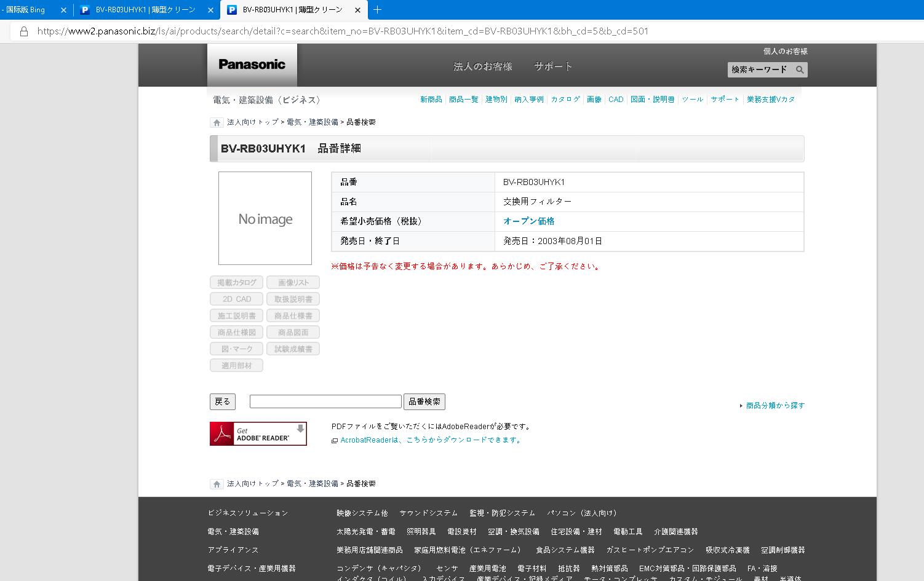Open 新商品 navigation link
This screenshot has height=581, width=924.
pyautogui.click(x=431, y=100)
